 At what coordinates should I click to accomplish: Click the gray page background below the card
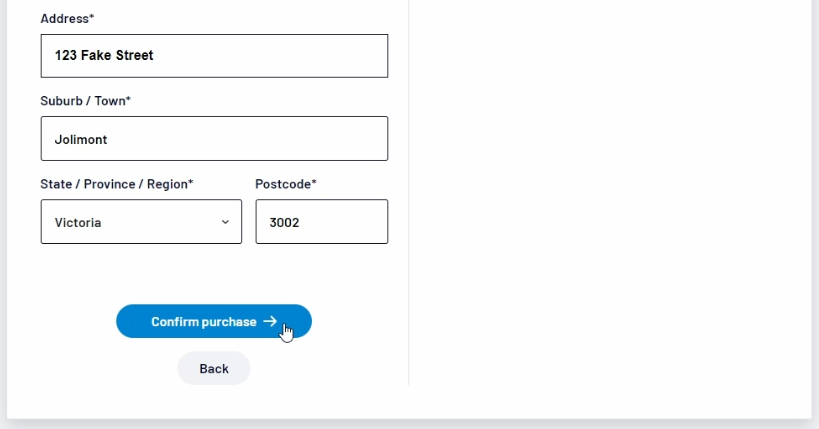point(410,424)
